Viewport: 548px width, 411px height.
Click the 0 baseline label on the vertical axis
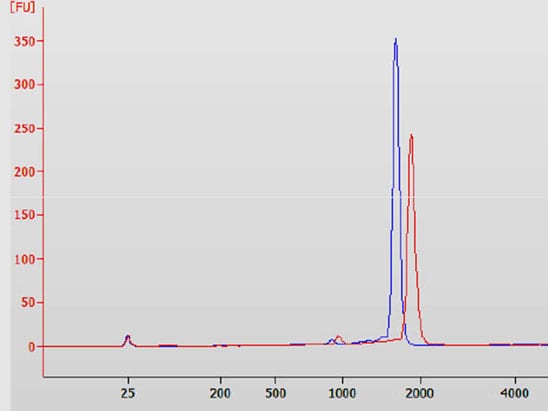click(32, 347)
